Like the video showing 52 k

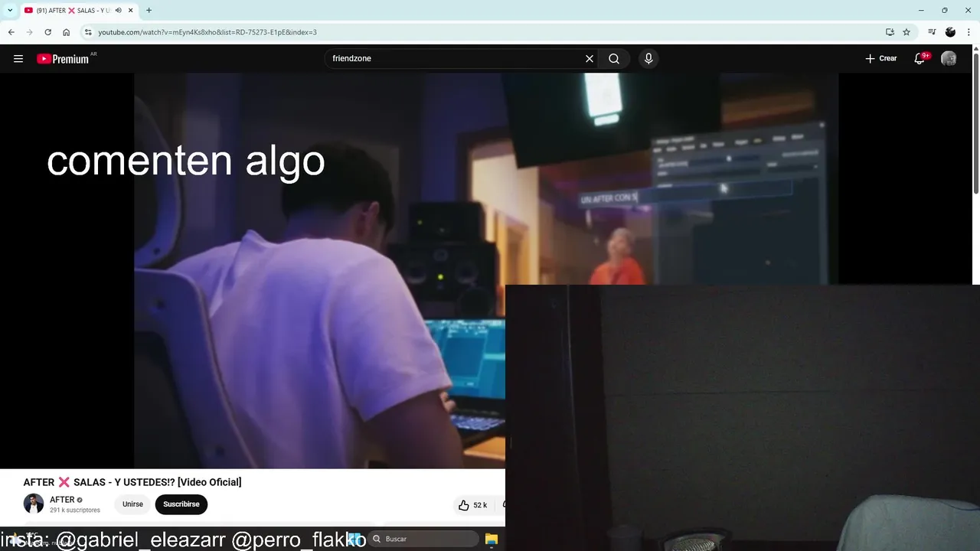(x=472, y=505)
